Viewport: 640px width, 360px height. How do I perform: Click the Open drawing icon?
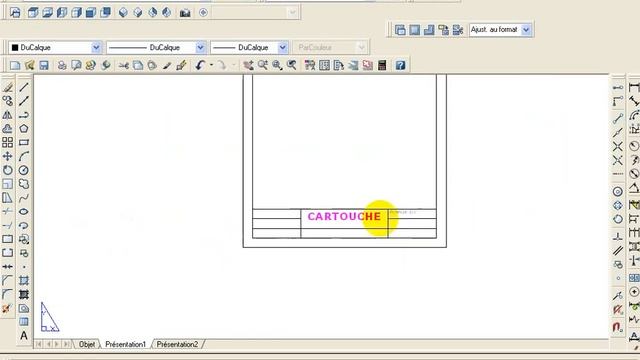coord(29,65)
